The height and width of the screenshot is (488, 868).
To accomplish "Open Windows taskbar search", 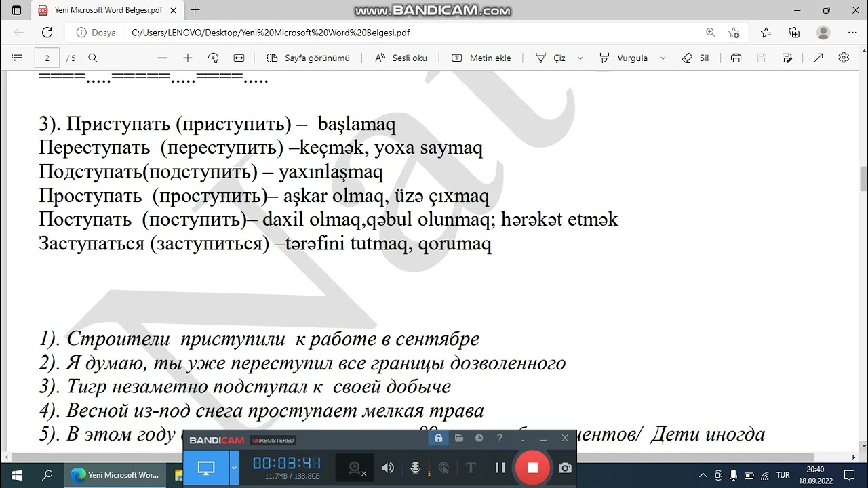I will pos(47,475).
